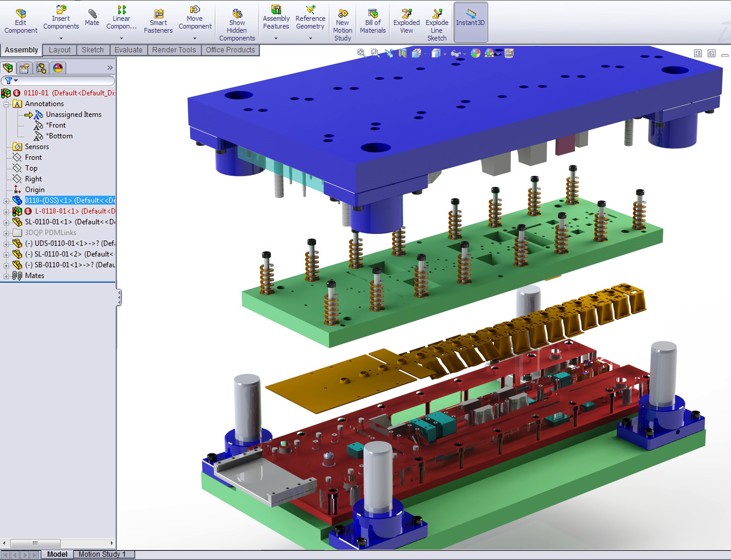Click the Edit Appearance color ball icon

click(475, 53)
